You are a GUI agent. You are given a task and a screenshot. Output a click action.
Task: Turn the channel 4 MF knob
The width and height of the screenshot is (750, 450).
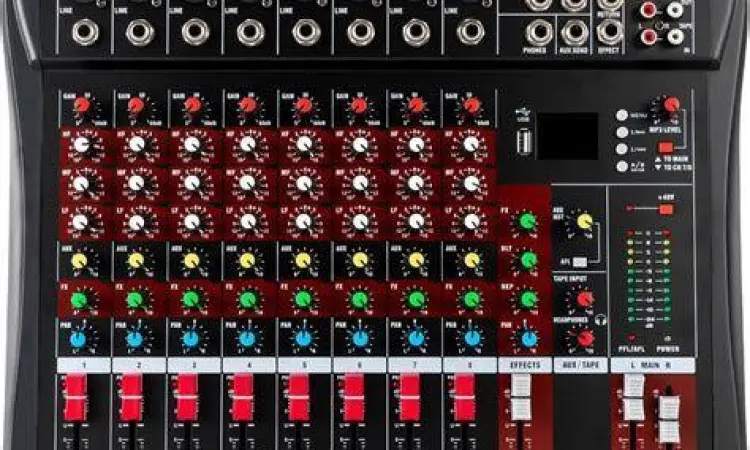(x=247, y=183)
